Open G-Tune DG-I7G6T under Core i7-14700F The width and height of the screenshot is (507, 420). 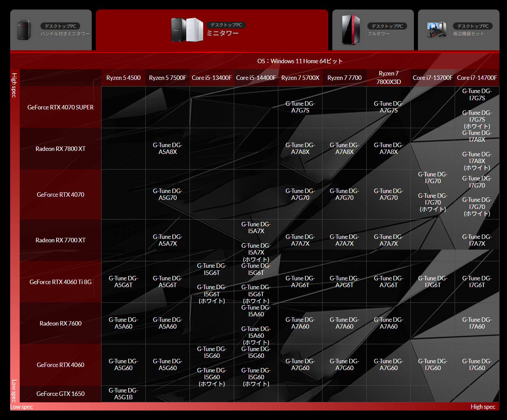(x=477, y=282)
